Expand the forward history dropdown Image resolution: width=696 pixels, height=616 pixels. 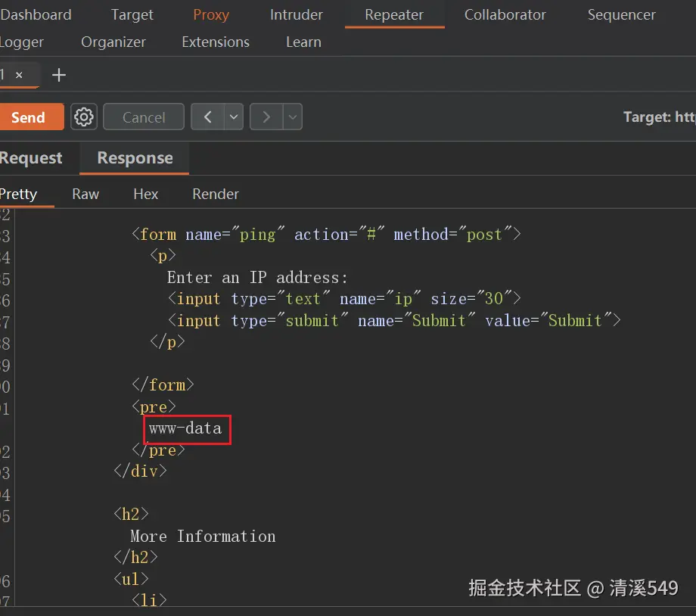coord(293,117)
